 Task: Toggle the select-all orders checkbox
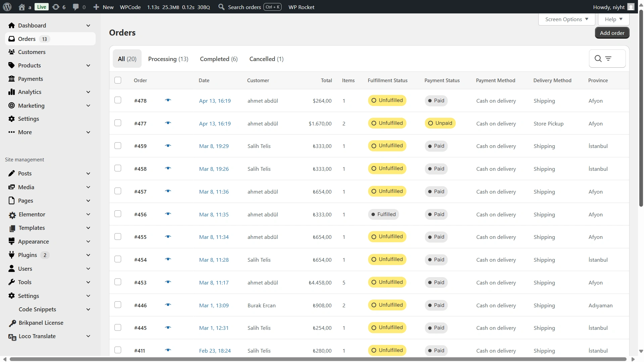[118, 80]
